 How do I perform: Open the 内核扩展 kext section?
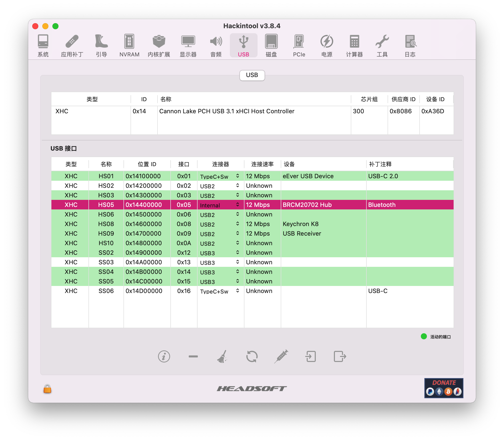point(159,46)
